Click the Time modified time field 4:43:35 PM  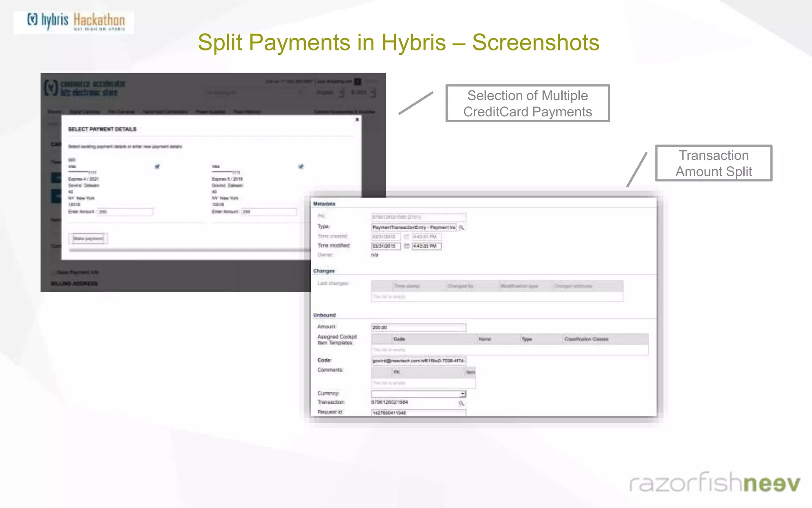click(x=427, y=246)
